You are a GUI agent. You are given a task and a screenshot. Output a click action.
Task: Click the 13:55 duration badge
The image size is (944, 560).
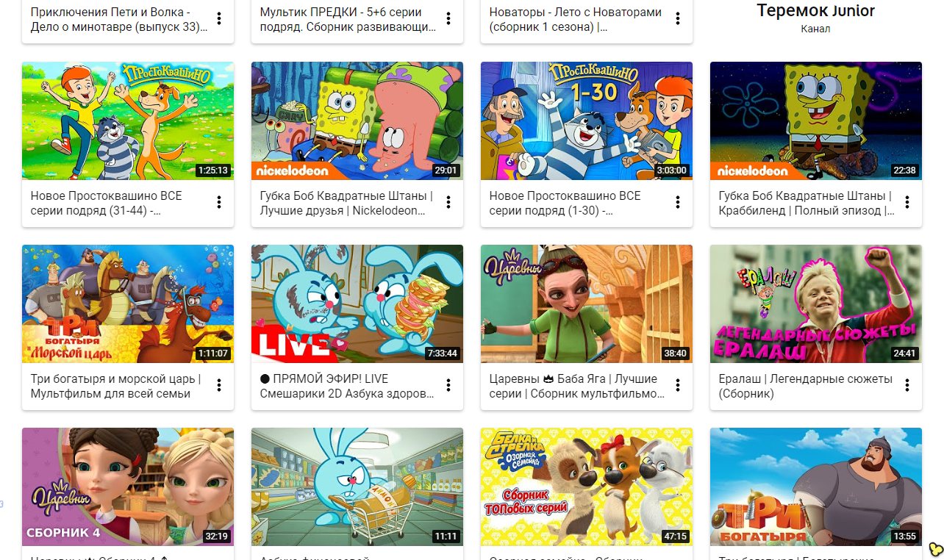(905, 536)
